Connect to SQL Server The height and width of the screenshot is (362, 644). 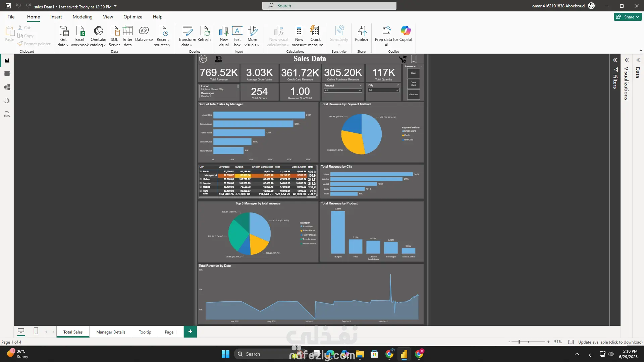(114, 36)
